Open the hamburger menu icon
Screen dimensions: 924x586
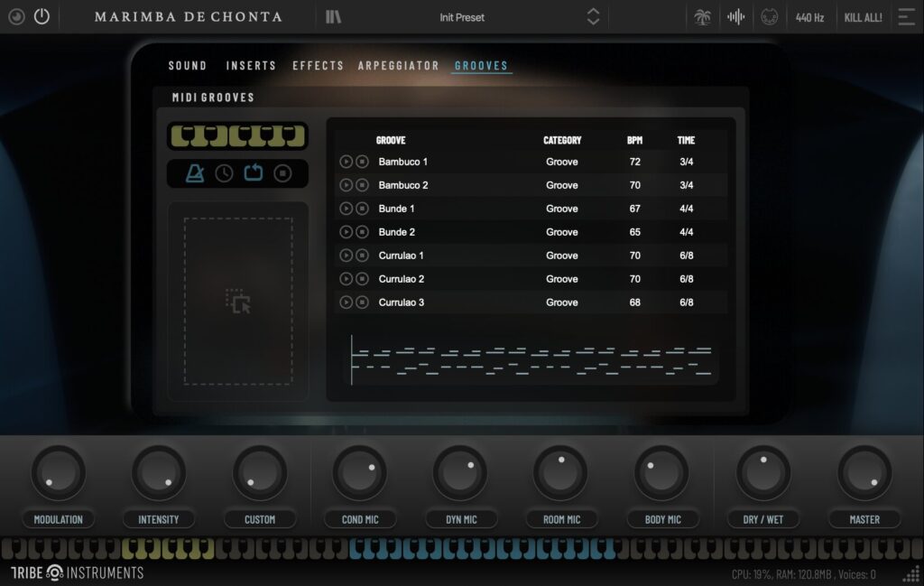pyautogui.click(x=906, y=17)
